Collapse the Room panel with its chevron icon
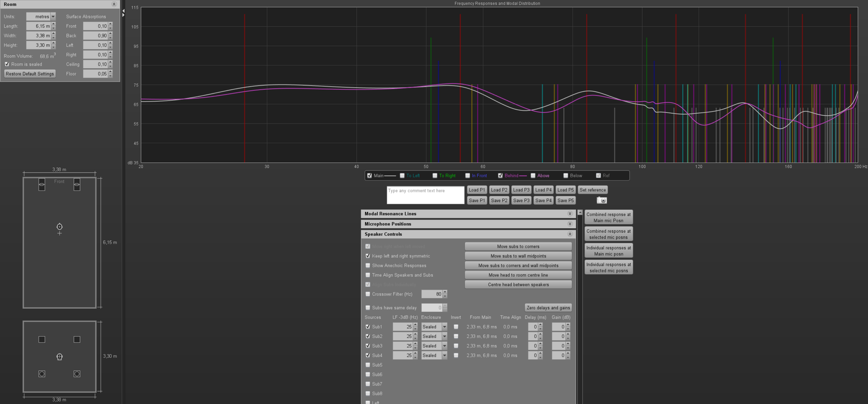 pos(114,4)
